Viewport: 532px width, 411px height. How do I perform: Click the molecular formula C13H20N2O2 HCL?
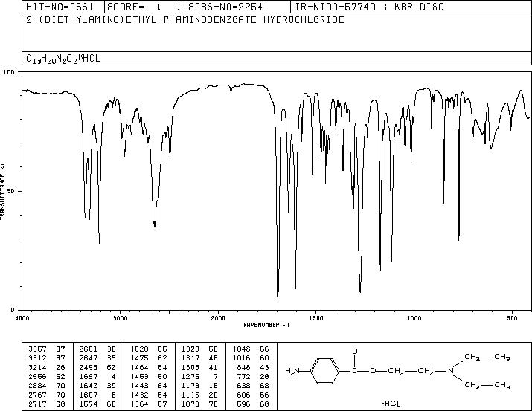[63, 58]
